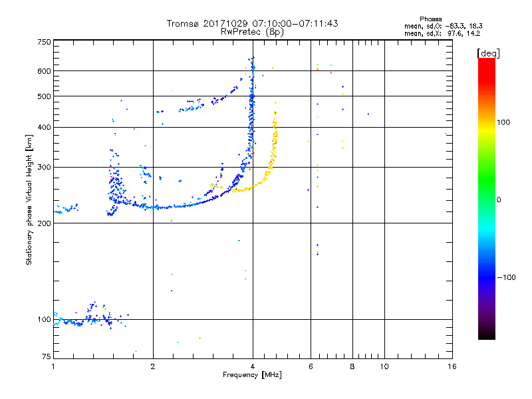This screenshot has width=532, height=399.
Task: Select the 'Phases' header text
Action: pyautogui.click(x=430, y=19)
